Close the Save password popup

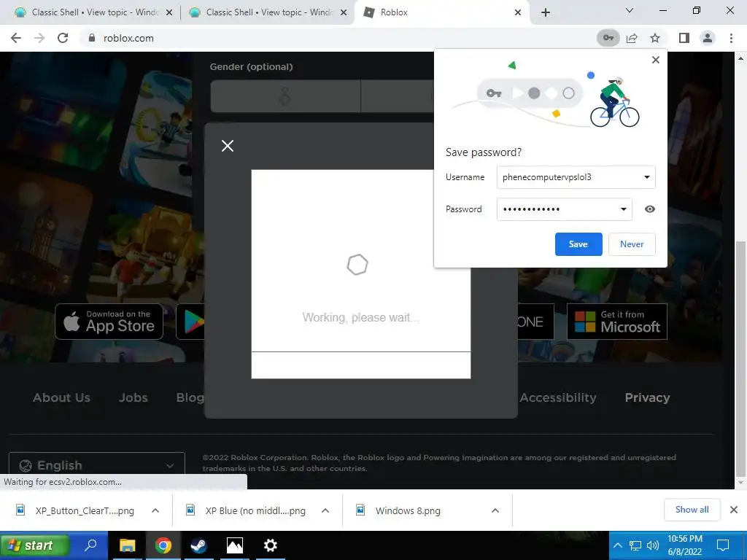(656, 60)
